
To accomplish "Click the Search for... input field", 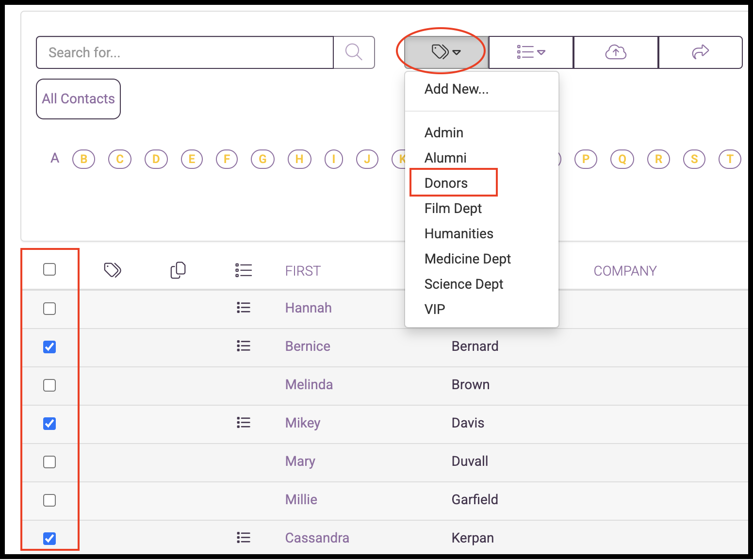I will pyautogui.click(x=185, y=52).
